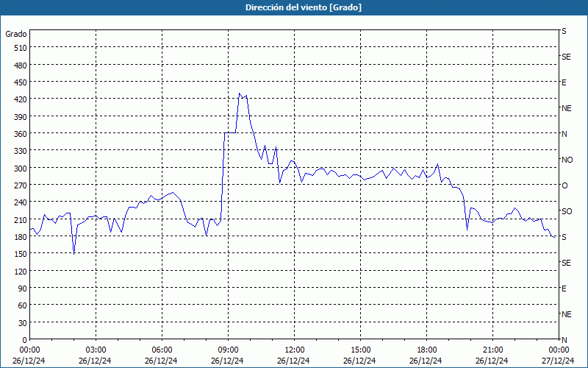The width and height of the screenshot is (588, 368).
Task: Click the 270 y-axis tick label
Action: click(21, 185)
